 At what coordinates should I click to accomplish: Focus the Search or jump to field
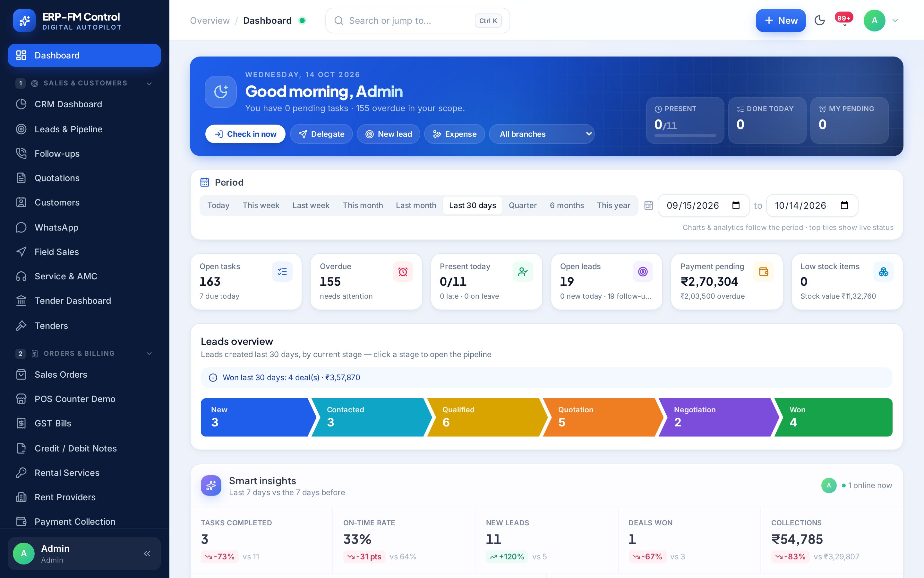tap(417, 21)
